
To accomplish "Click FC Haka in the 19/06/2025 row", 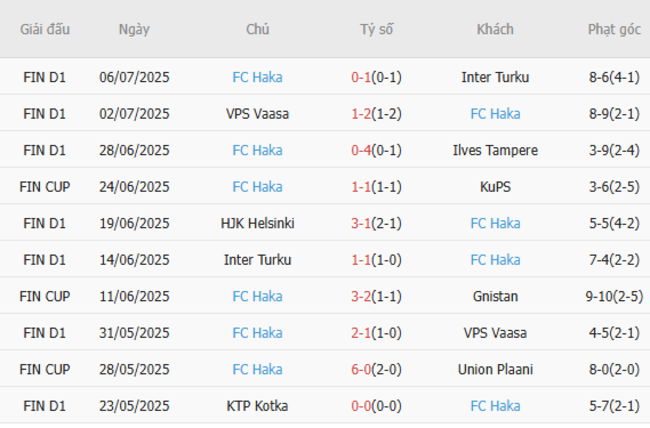I will pyautogui.click(x=495, y=223).
